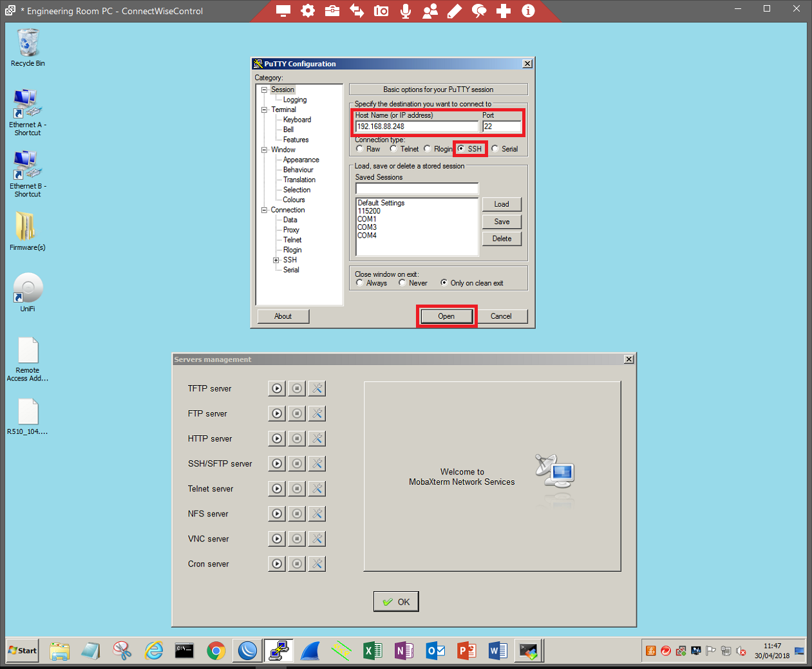Expand the SSH tree node
Screen dimensions: 812x669
276,260
